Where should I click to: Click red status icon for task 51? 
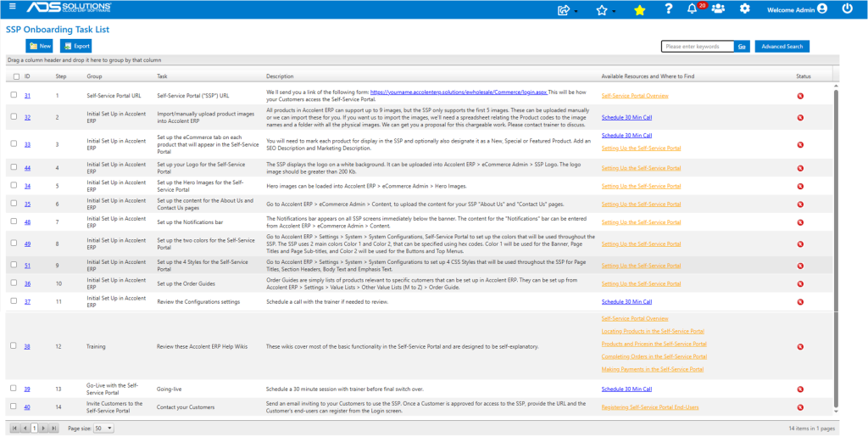pos(800,266)
